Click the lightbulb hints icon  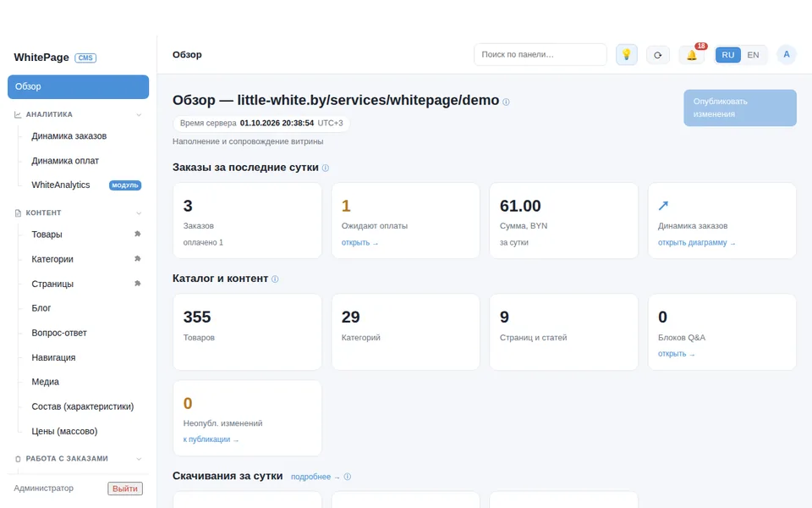[626, 54]
